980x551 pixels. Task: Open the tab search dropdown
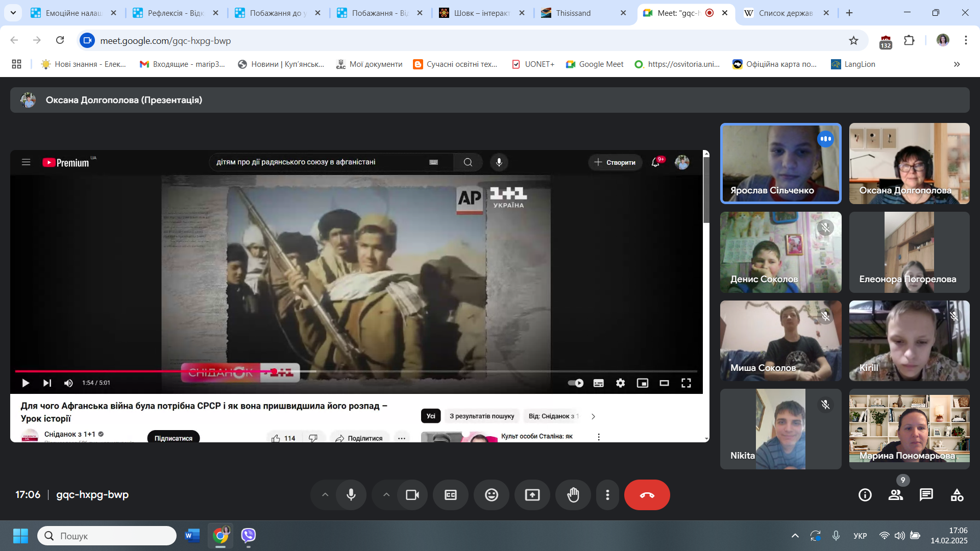point(13,13)
